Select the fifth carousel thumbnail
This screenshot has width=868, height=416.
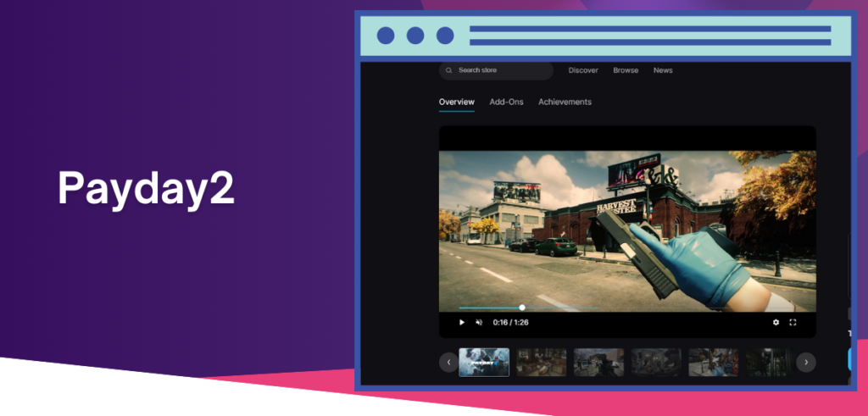pos(714,363)
